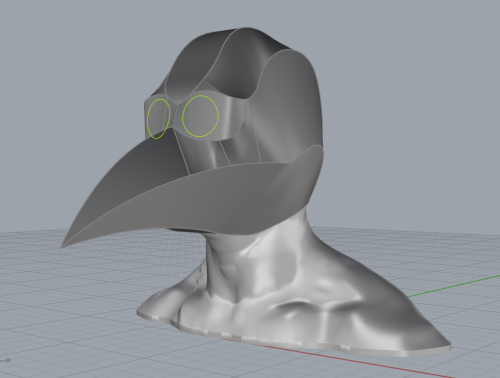
Task: Pick the beak's pointed tip
Action: (63, 246)
